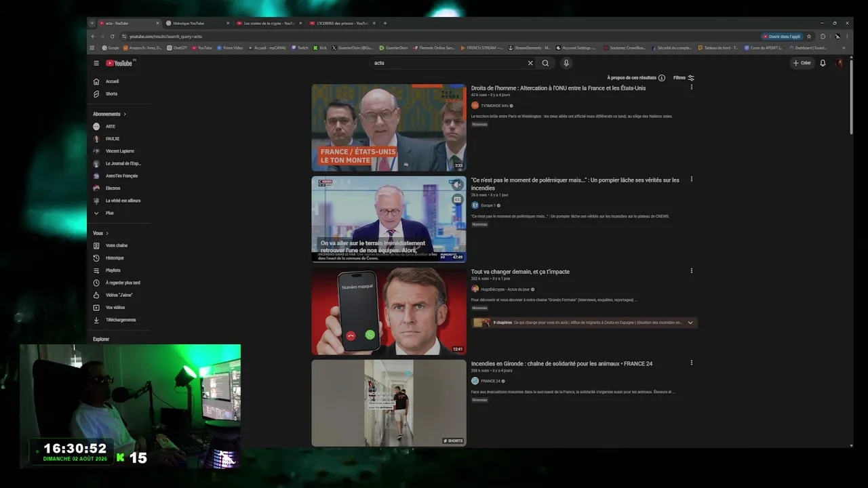Click Ouvrir dans l'appli button

coord(782,37)
